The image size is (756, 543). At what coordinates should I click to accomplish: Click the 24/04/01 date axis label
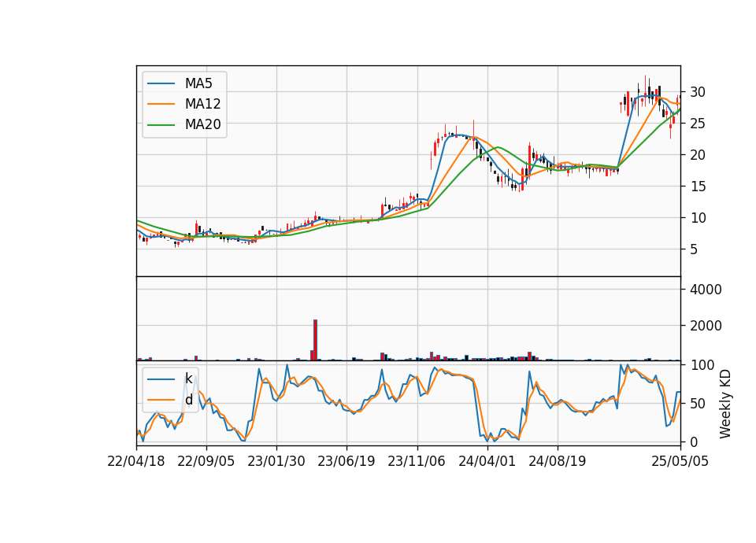pos(487,461)
